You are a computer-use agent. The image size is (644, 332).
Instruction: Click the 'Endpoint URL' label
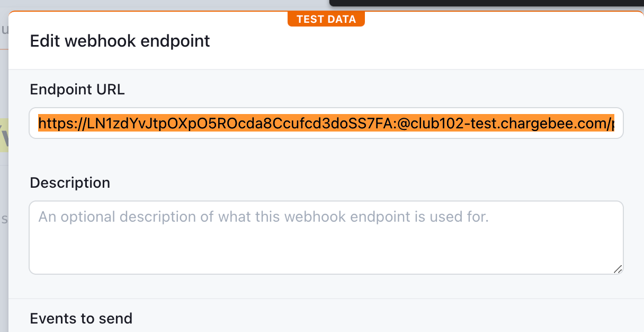tap(77, 90)
